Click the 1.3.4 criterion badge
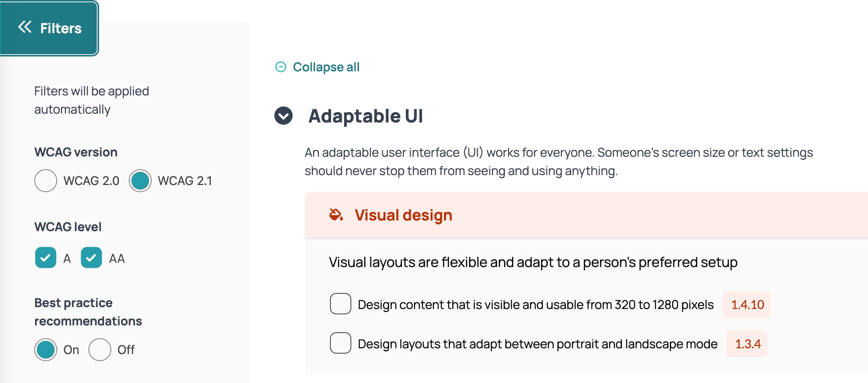The image size is (868, 383). pos(746,344)
